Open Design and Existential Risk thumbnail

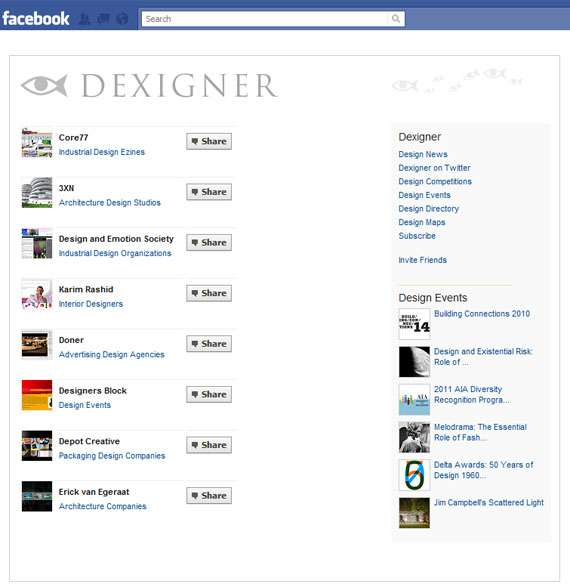[414, 362]
